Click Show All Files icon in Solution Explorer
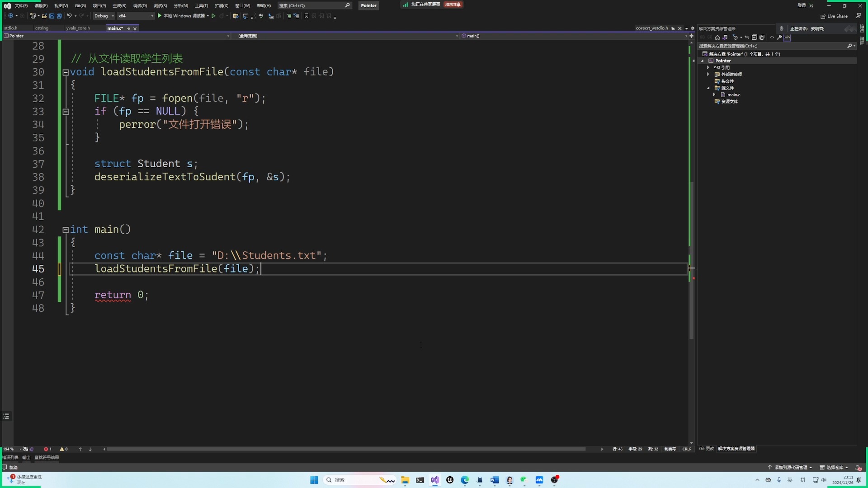Screen dimensions: 868x488 pyautogui.click(x=762, y=38)
